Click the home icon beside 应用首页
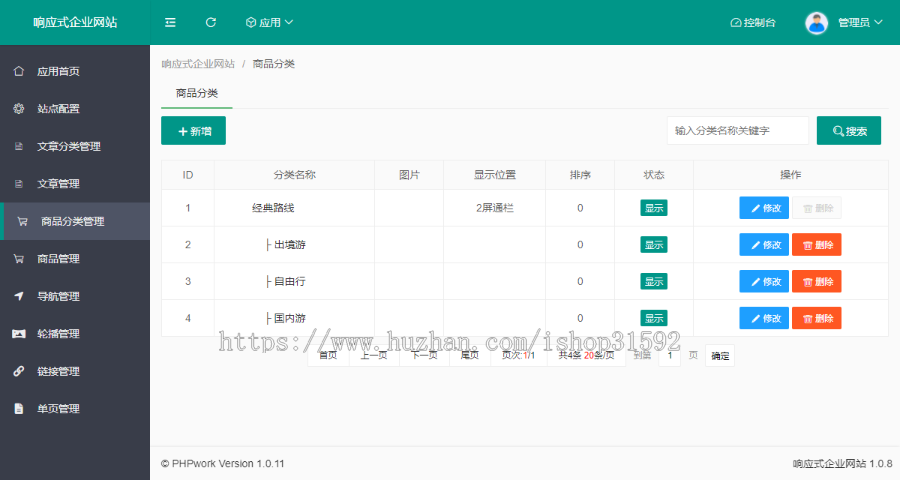900x480 pixels. coord(19,71)
